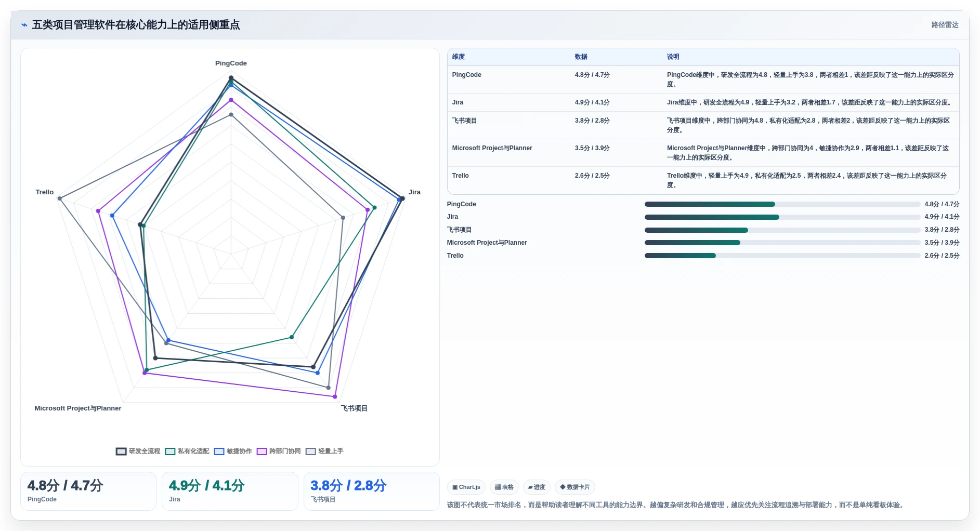Toggle the 私有化适配 legend series
This screenshot has width=980, height=531.
coord(187,451)
